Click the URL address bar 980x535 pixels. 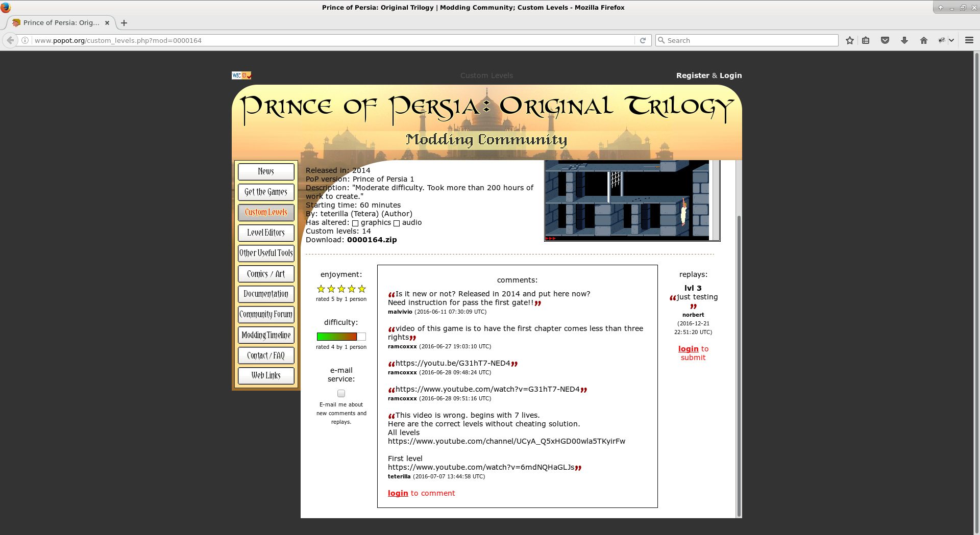(x=334, y=40)
